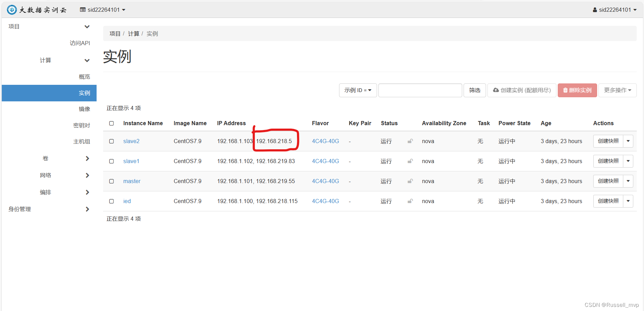Click the 项目 breadcrumb link
Screen dimensions: 644x311
(115, 33)
